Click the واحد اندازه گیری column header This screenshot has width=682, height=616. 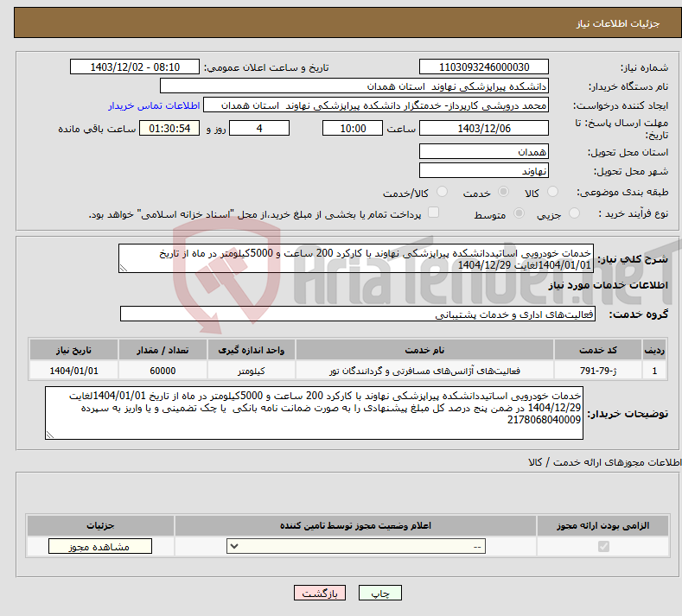pos(252,350)
